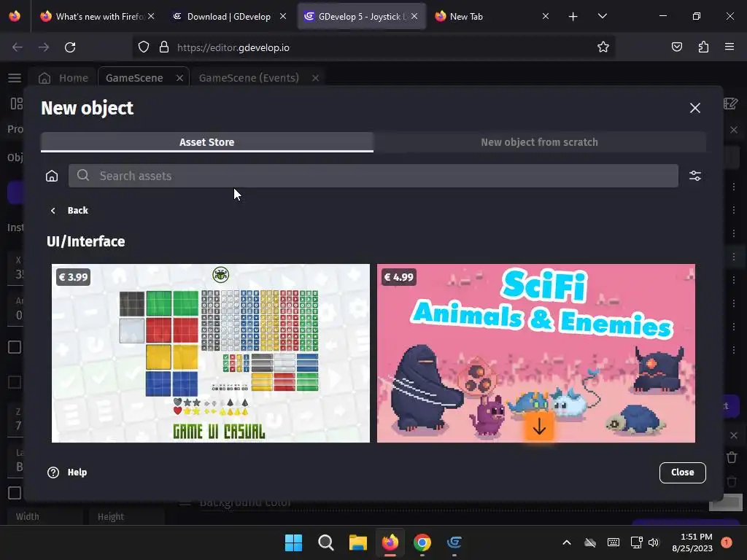Open asset search filters icon
The height and width of the screenshot is (560, 747).
tap(695, 176)
